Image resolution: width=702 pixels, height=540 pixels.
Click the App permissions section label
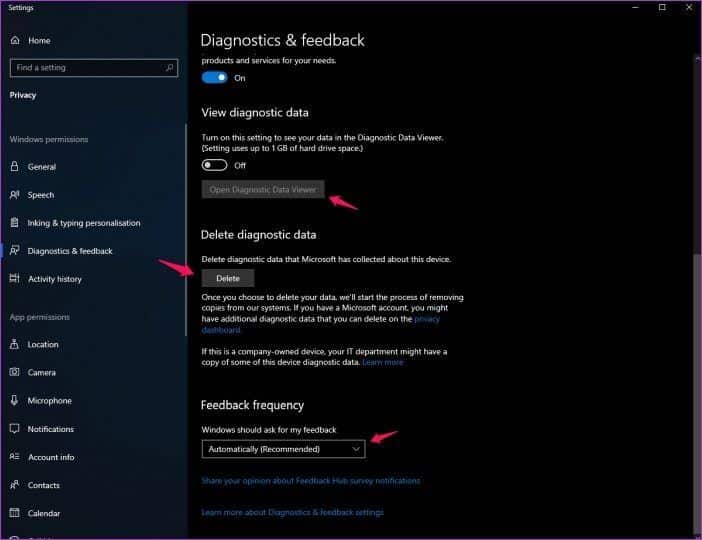point(40,317)
